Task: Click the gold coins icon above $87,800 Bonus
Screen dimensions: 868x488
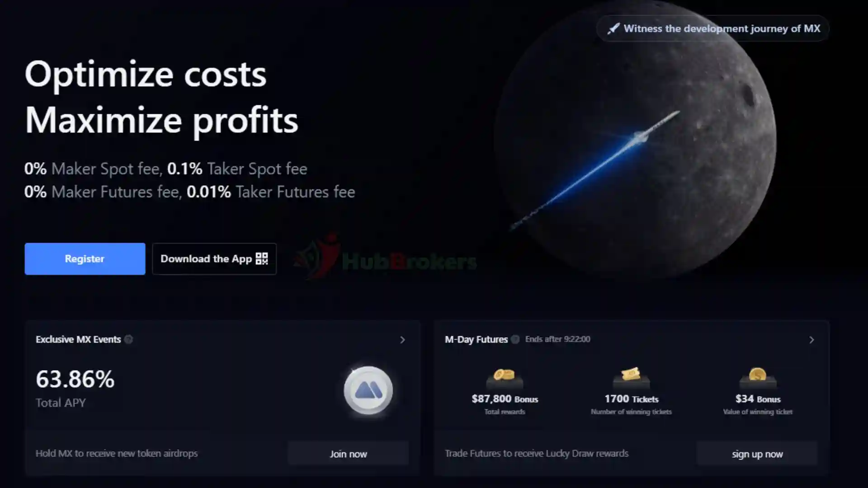Action: [505, 378]
